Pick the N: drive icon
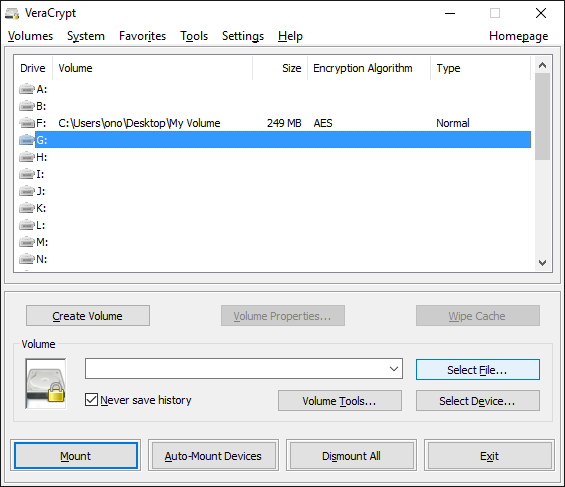Image resolution: width=565 pixels, height=487 pixels. [27, 259]
